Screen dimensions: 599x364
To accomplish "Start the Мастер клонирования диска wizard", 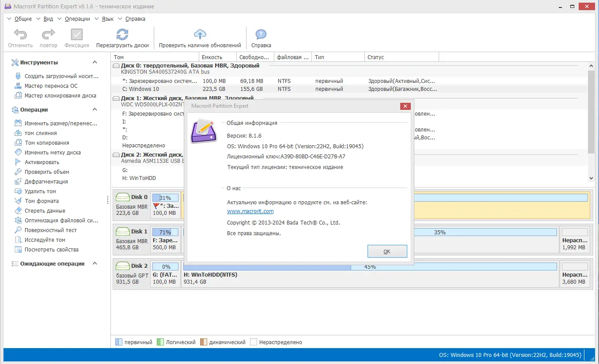I will (x=55, y=96).
